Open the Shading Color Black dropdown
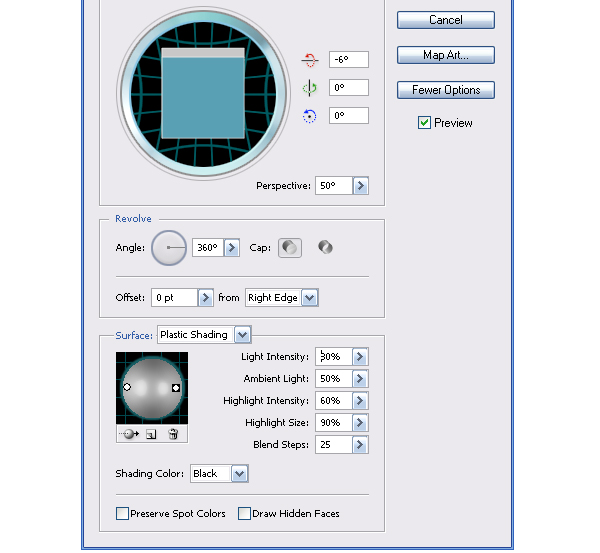The height and width of the screenshot is (553, 600). click(x=220, y=473)
